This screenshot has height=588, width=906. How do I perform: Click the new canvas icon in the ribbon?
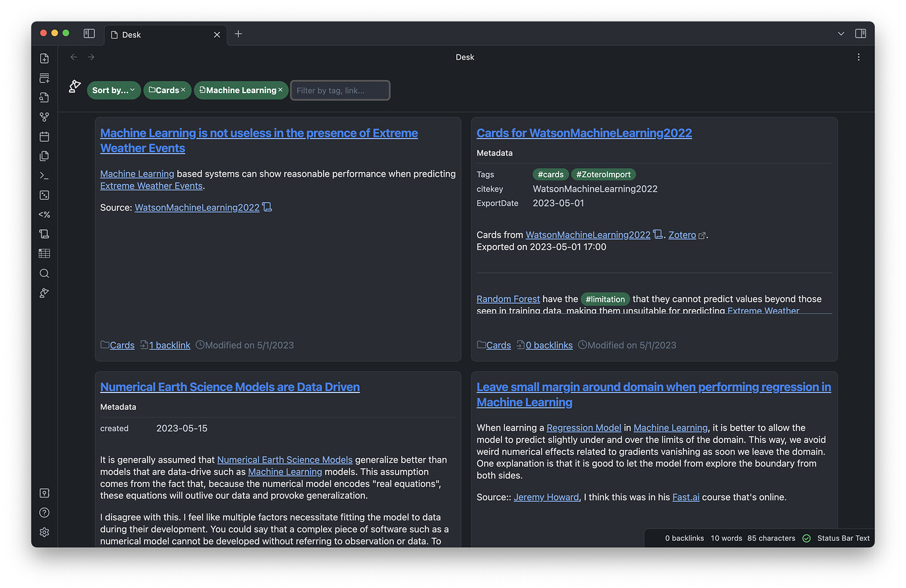point(44,78)
